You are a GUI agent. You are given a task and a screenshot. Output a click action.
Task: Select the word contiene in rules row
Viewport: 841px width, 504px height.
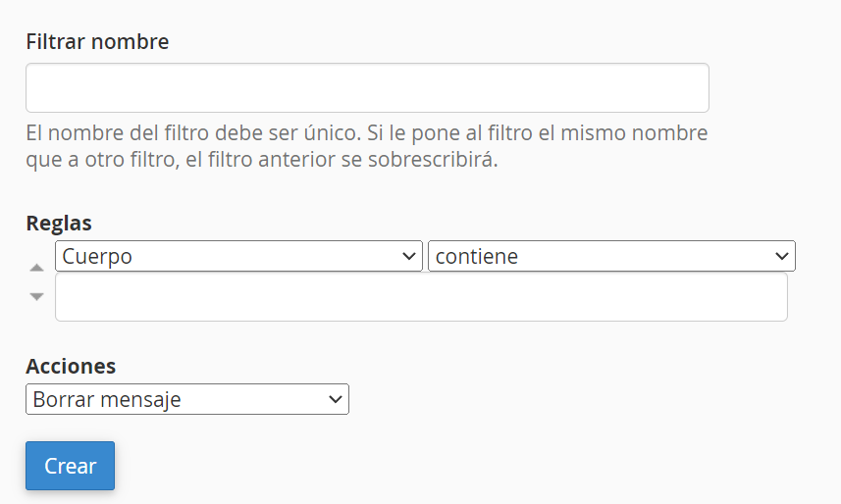(x=476, y=257)
